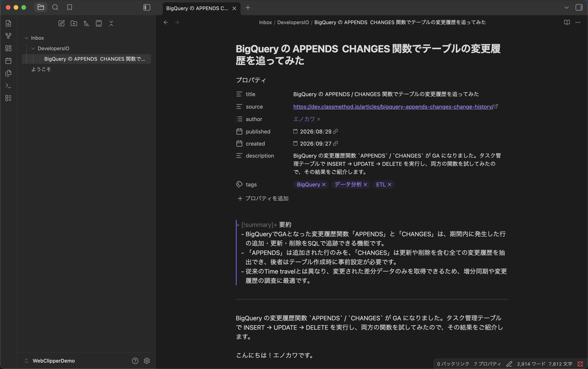588x369 pixels.
Task: Click the note's main title heading
Action: tap(368, 55)
